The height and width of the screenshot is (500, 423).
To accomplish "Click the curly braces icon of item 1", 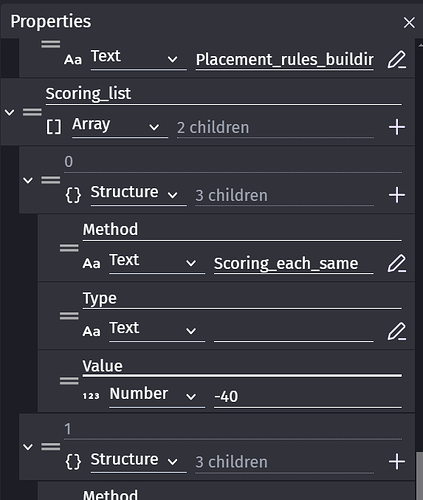I will click(x=73, y=462).
